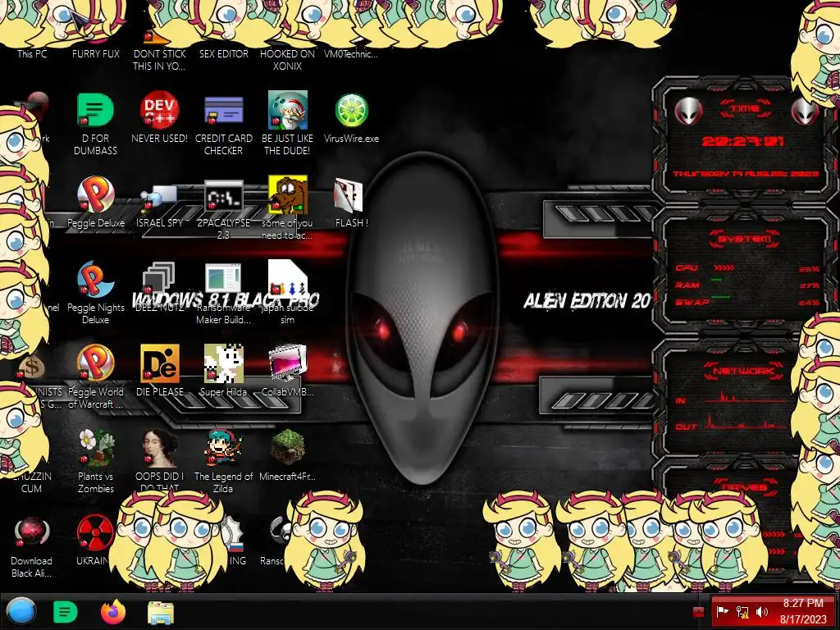Viewport: 840px width, 630px height.
Task: Open File Explorer from the taskbar
Action: click(161, 612)
